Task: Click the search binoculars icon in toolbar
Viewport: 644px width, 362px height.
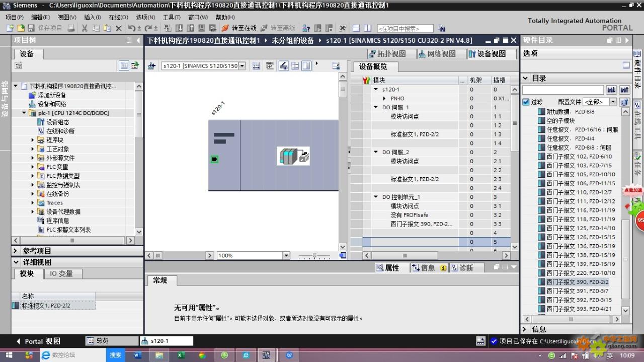Action: click(x=442, y=28)
